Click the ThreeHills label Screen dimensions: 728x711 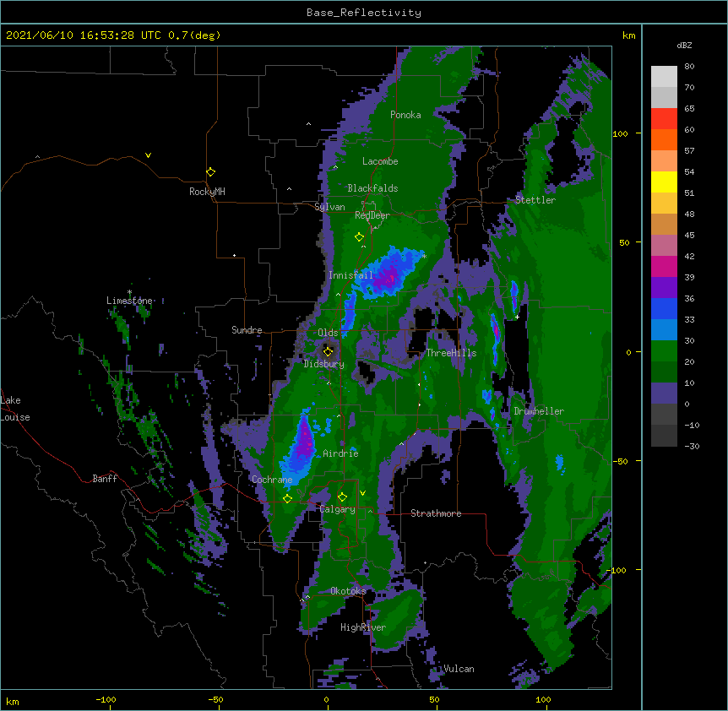[451, 353]
